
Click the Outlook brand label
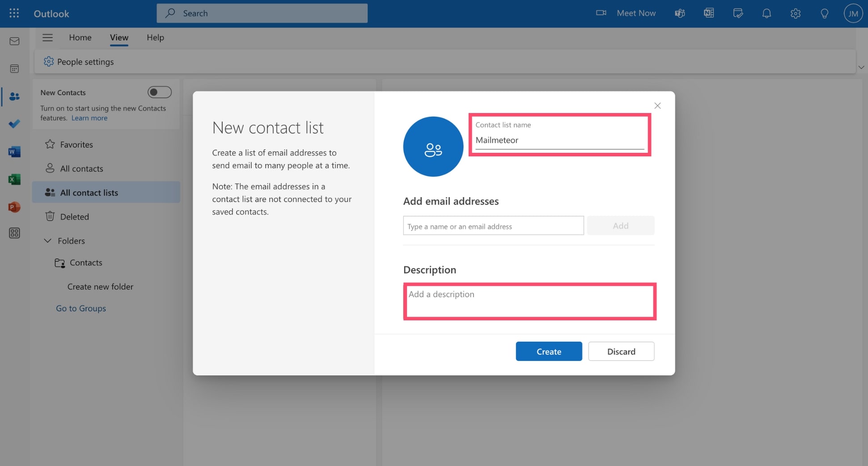[x=51, y=13]
